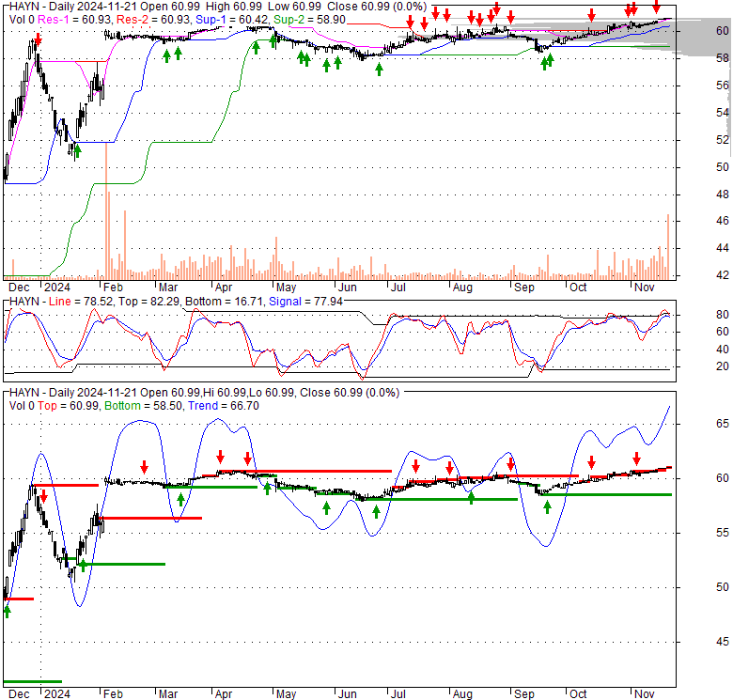Viewport: 733px width, 700px height.
Task: Click the 46 tick on top price axis
Action: click(x=723, y=221)
